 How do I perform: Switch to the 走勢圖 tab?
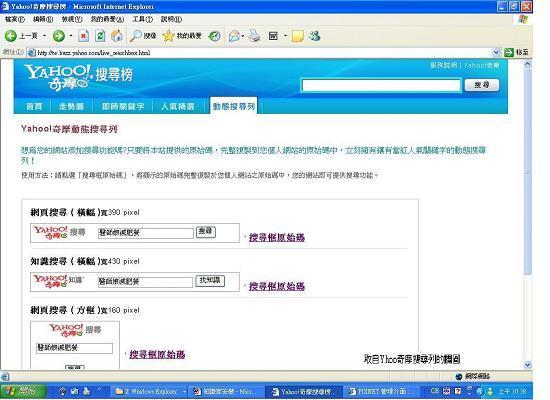[71, 106]
